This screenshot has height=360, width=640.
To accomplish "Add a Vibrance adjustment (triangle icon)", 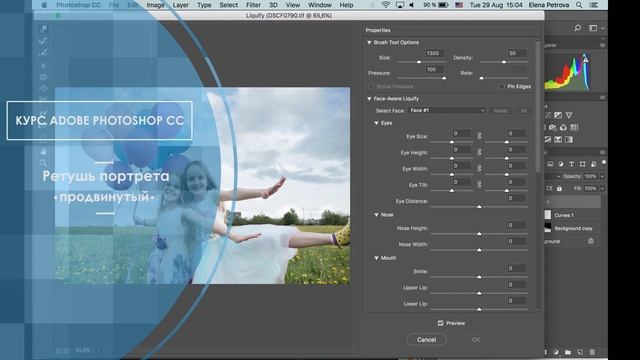I will [x=569, y=116].
